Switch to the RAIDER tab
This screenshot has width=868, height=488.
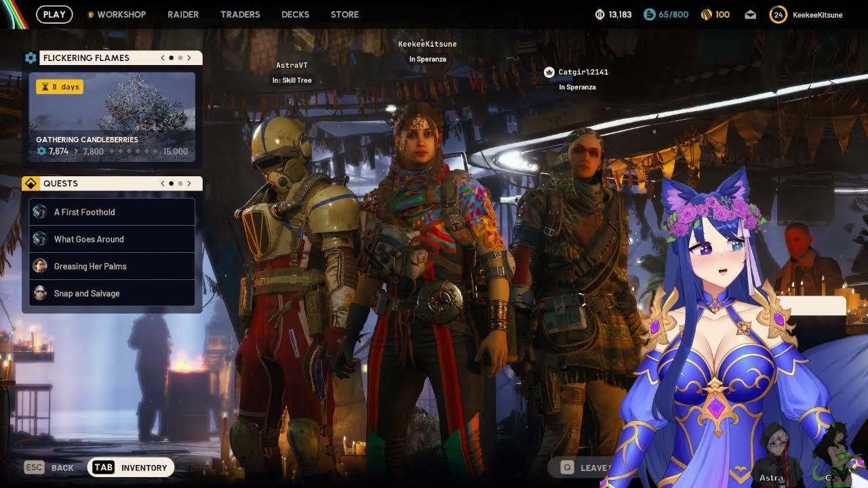pyautogui.click(x=183, y=14)
